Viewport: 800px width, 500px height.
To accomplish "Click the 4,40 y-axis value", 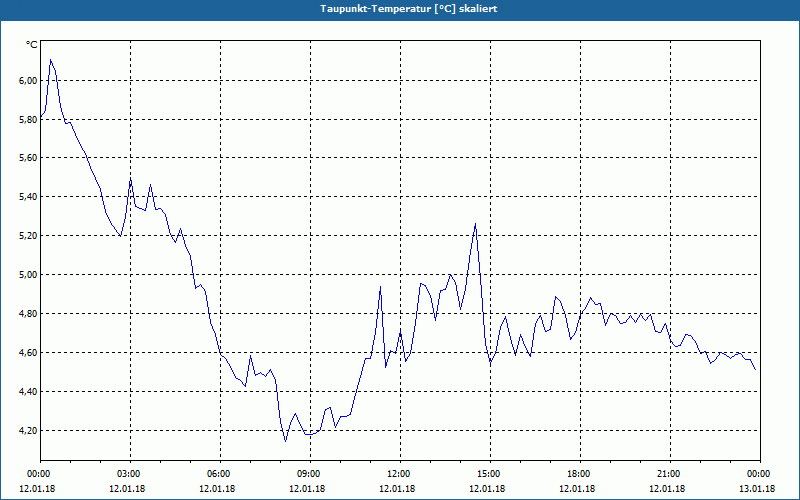I will coord(29,391).
